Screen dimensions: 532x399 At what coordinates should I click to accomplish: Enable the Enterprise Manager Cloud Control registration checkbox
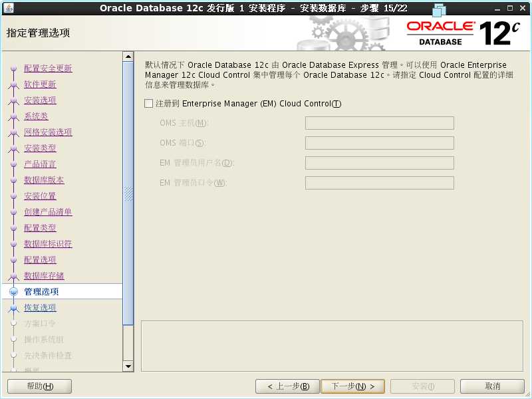148,104
